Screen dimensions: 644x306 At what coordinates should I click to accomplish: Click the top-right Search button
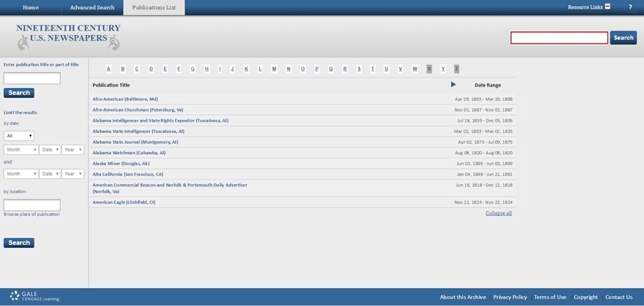[x=623, y=38]
